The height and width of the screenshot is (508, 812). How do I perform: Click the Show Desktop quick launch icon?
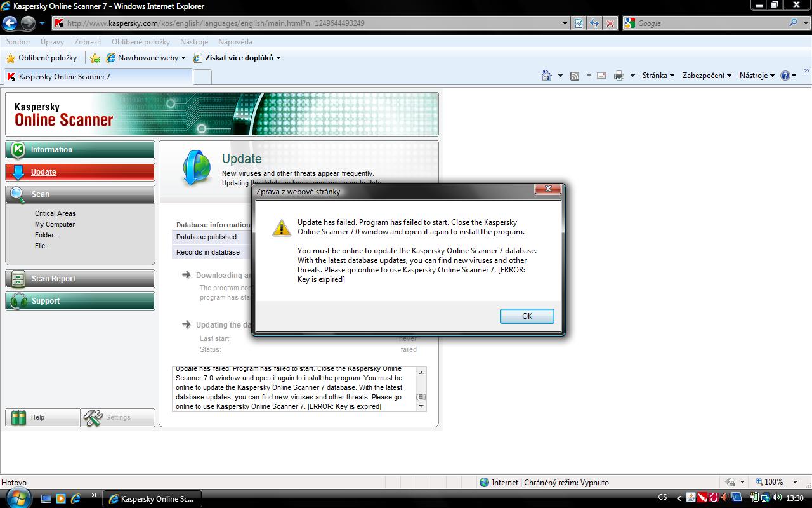[x=46, y=498]
